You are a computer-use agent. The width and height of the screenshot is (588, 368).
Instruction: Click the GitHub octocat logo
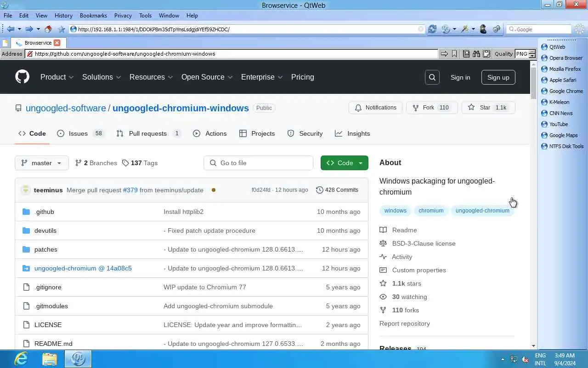pyautogui.click(x=22, y=77)
